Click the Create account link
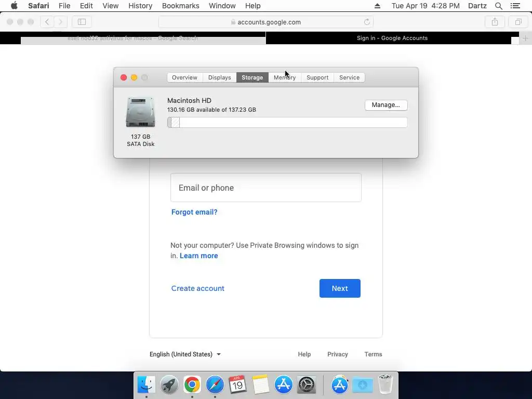This screenshot has width=532, height=399. [198, 288]
